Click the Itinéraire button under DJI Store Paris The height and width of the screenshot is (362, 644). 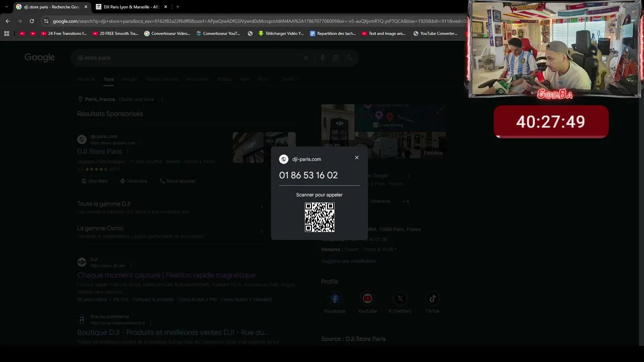tap(133, 181)
